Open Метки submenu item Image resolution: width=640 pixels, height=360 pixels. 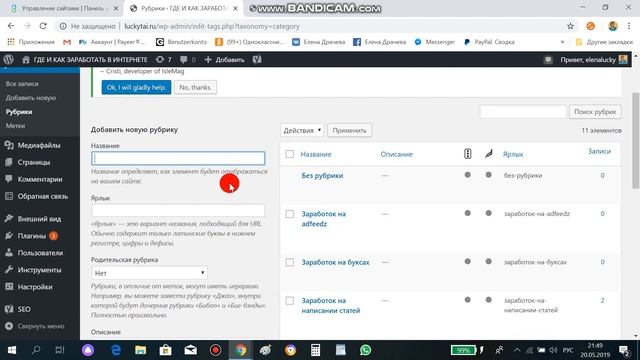coord(16,126)
